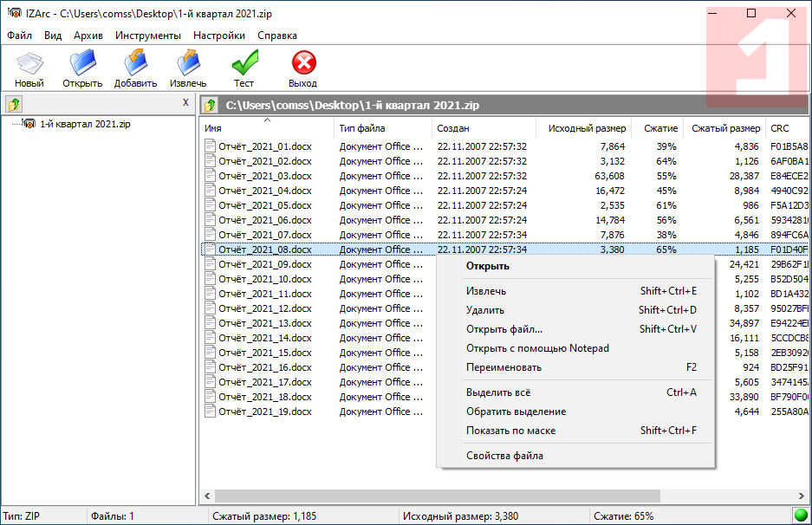
Task: Click document icon of Отчёт_2021_17.docx
Action: tap(210, 382)
